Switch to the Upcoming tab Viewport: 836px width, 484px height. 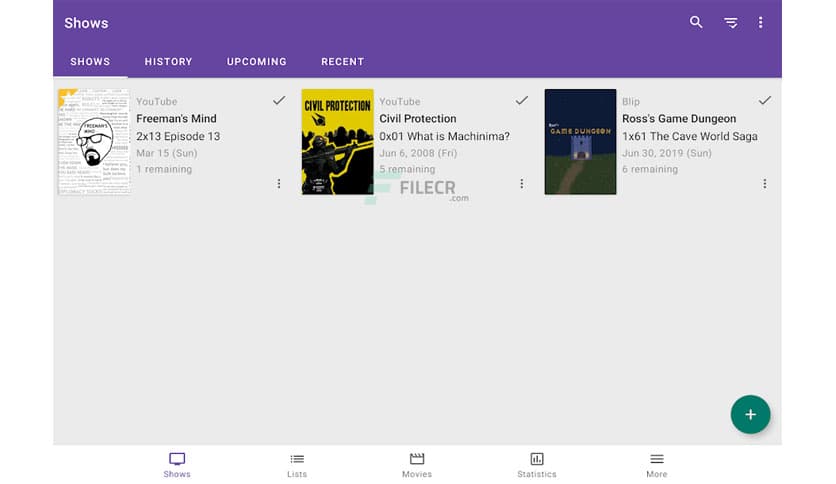pyautogui.click(x=256, y=62)
